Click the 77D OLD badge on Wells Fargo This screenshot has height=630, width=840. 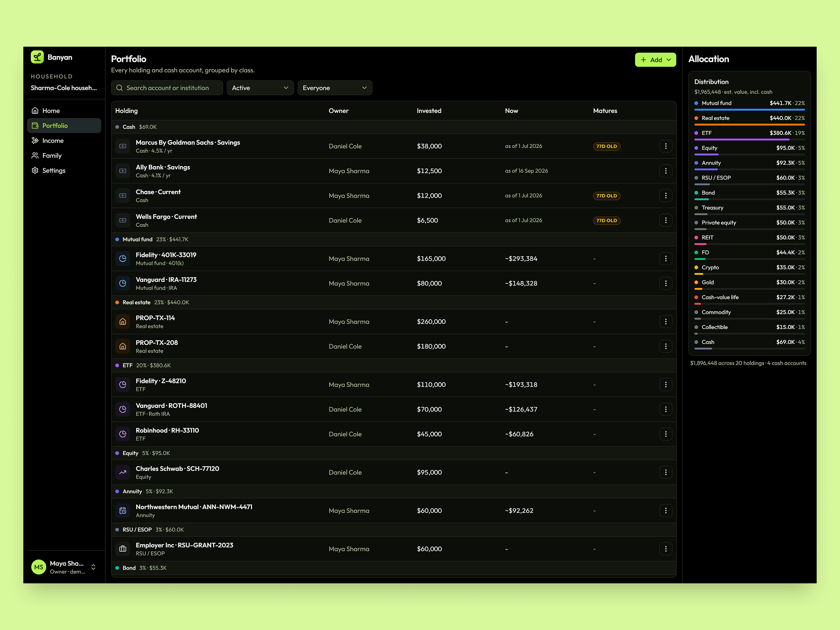coord(607,220)
